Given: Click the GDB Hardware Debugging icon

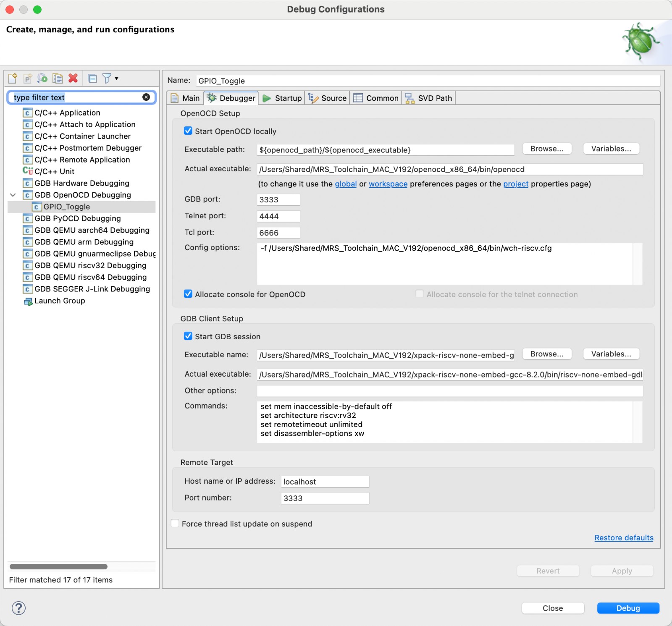Looking at the screenshot, I should 28,183.
